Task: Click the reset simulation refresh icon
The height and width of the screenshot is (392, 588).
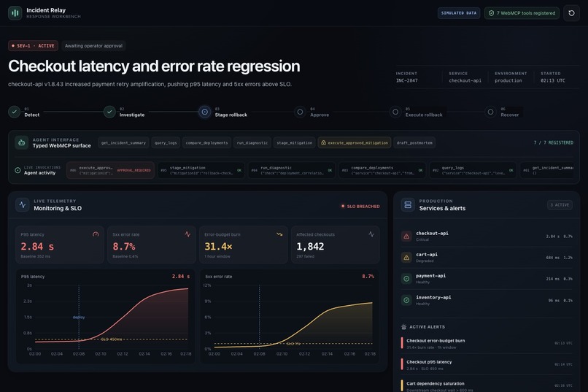Action: click(x=571, y=13)
